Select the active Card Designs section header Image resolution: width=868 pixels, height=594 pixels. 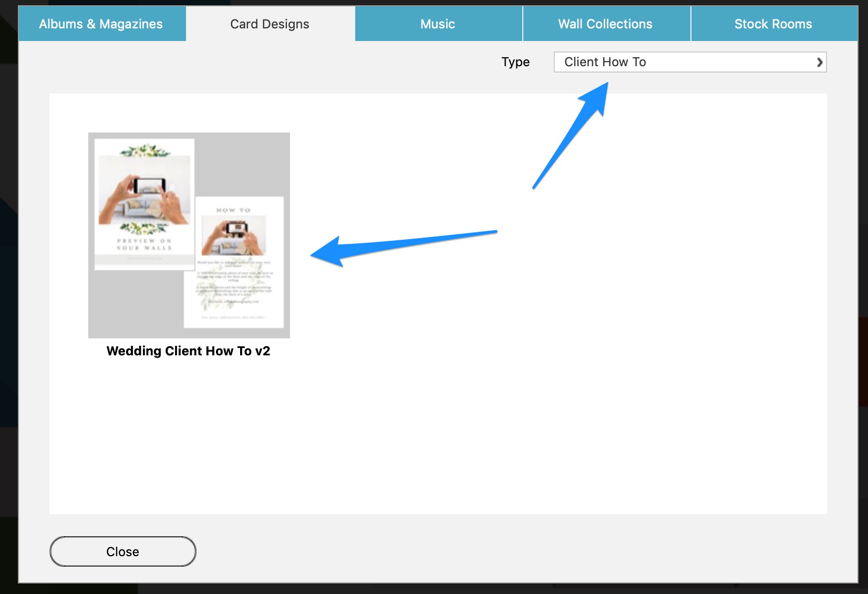coord(269,23)
